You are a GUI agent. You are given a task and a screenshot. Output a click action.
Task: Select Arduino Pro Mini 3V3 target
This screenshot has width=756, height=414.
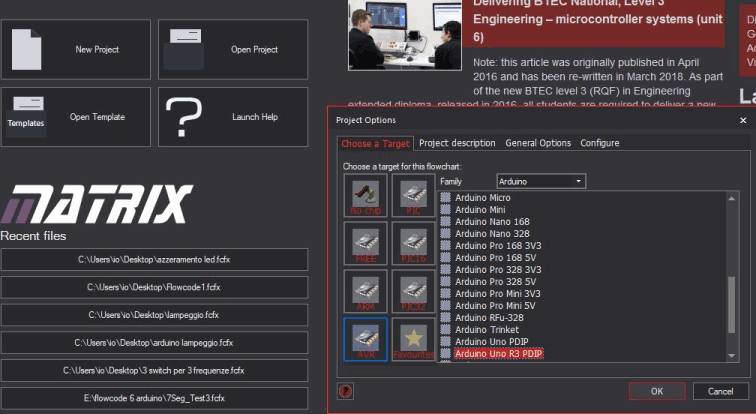tap(498, 294)
